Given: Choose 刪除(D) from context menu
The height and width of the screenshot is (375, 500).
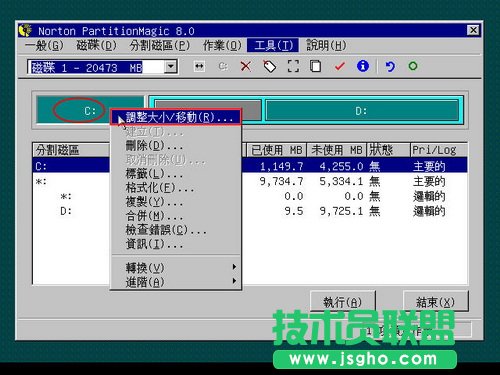Looking at the screenshot, I should click(x=176, y=145).
